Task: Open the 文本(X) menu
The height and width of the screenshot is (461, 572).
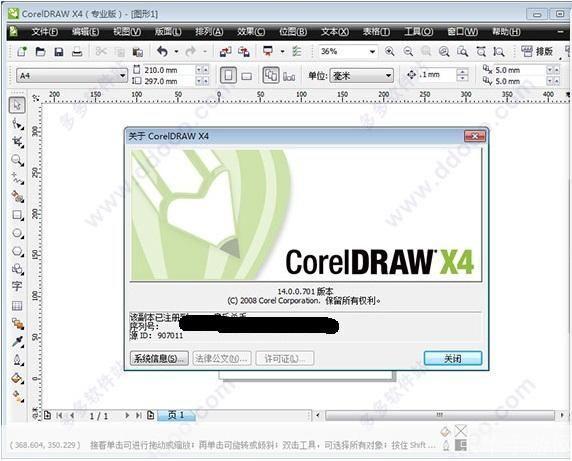Action: coord(335,32)
